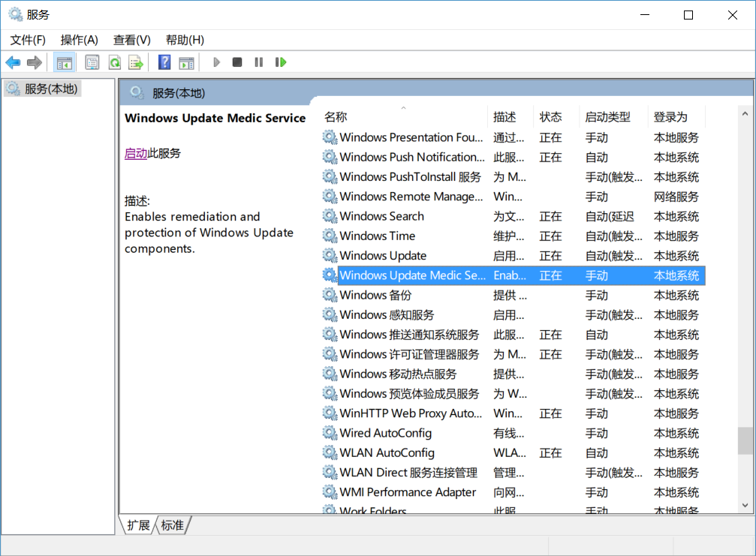Click the Export list toolbar icon
Image resolution: width=756 pixels, height=556 pixels.
point(136,62)
